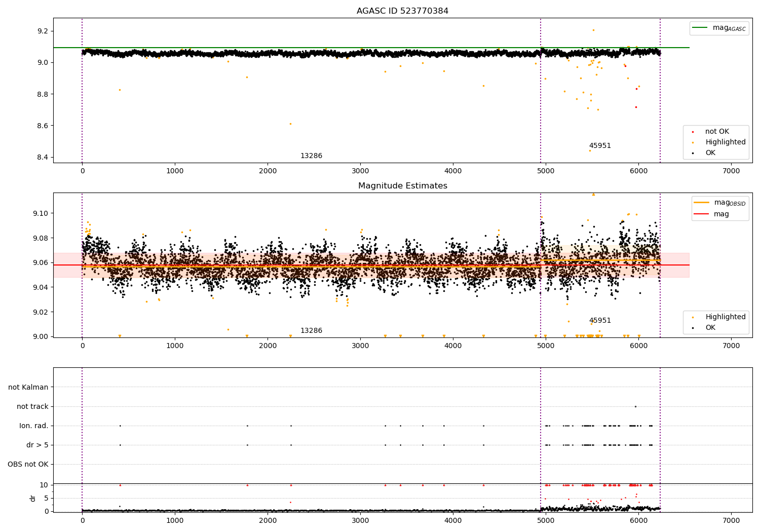Click the 9.04 y-tick in middle plot

[x=41, y=287]
